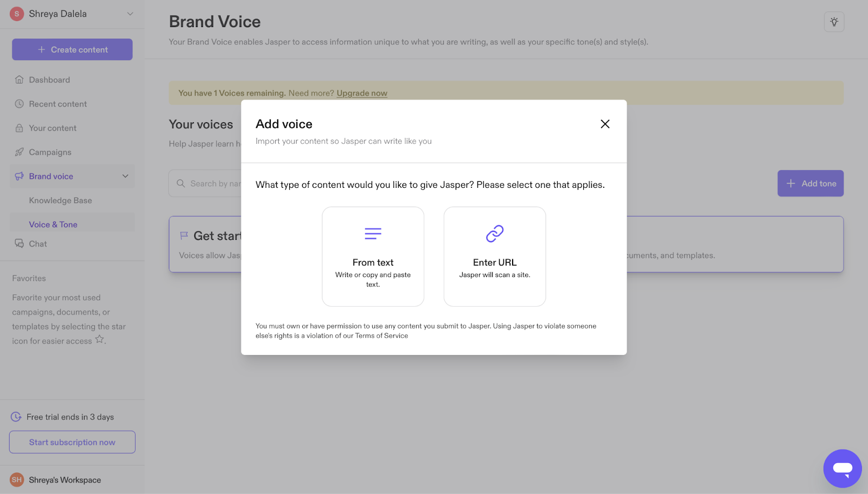This screenshot has width=868, height=494.
Task: Open Shreya's Workspace switcher
Action: (72, 480)
